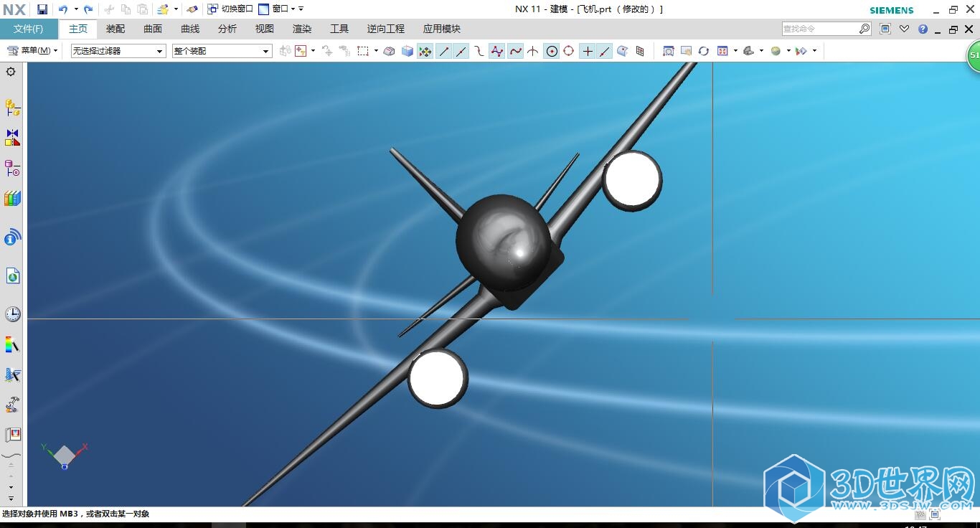Toggle the intersection snap option
Image resolution: width=980 pixels, height=528 pixels.
(x=533, y=51)
